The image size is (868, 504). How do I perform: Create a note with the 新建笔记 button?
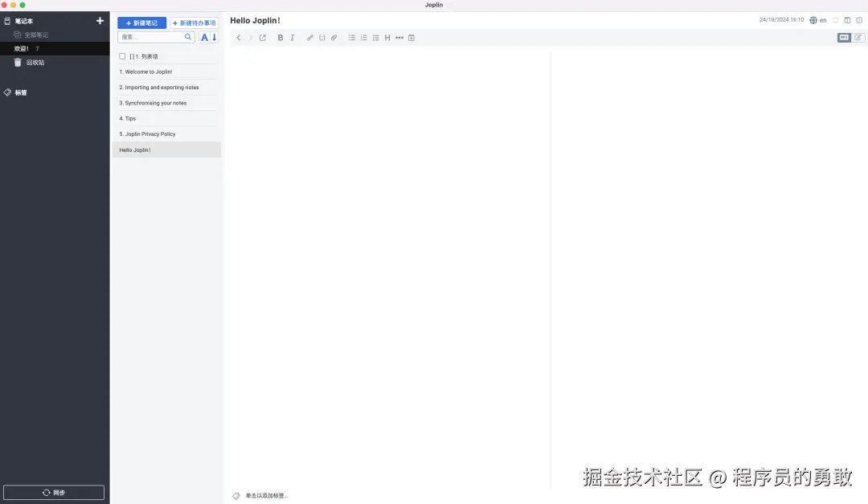(x=142, y=23)
